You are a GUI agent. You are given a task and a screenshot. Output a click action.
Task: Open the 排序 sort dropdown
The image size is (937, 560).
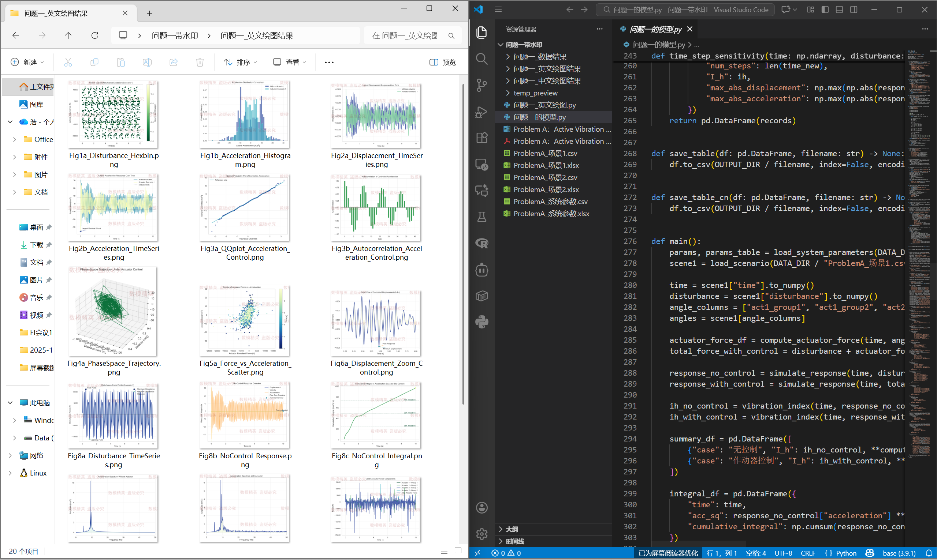point(240,62)
